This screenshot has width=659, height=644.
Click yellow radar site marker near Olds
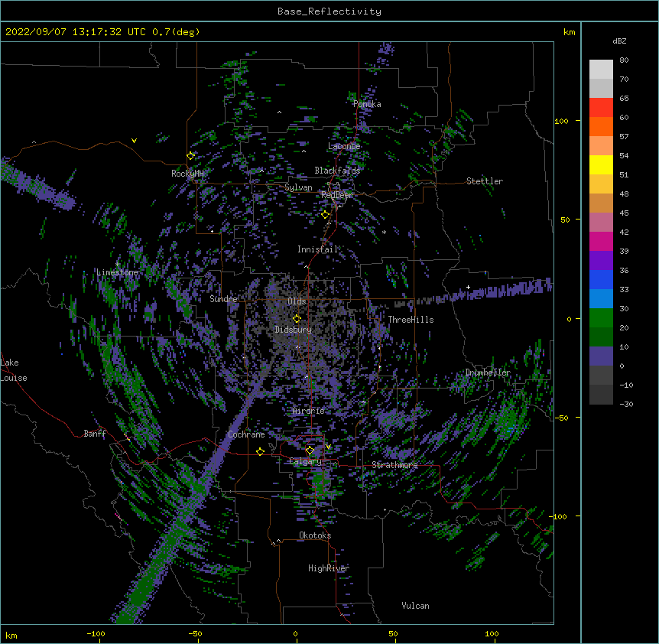297,319
